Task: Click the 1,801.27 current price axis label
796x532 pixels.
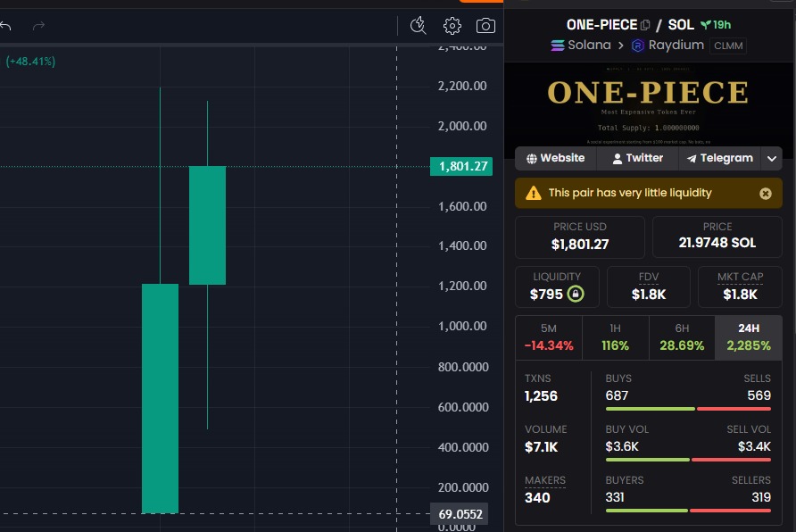Action: coord(461,167)
